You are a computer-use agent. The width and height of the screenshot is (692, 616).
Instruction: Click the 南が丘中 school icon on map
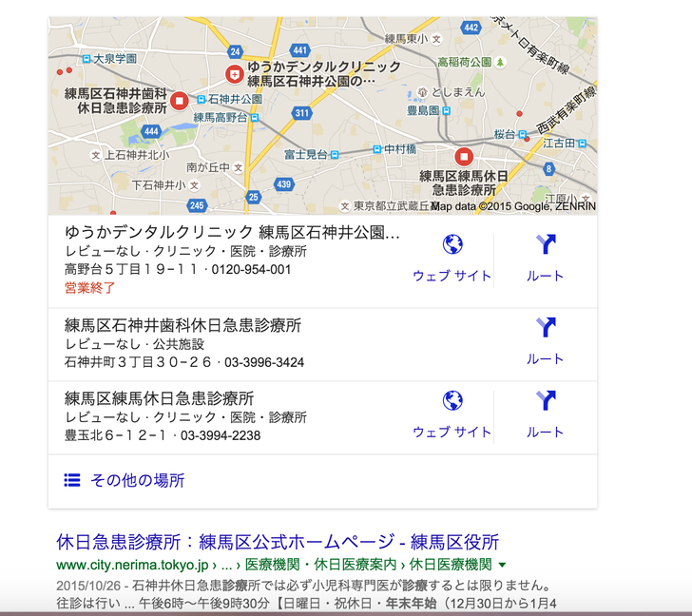(238, 167)
